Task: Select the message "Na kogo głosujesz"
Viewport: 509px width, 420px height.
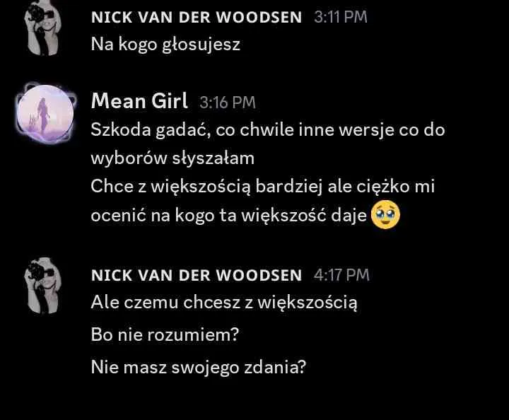Action: [x=165, y=45]
